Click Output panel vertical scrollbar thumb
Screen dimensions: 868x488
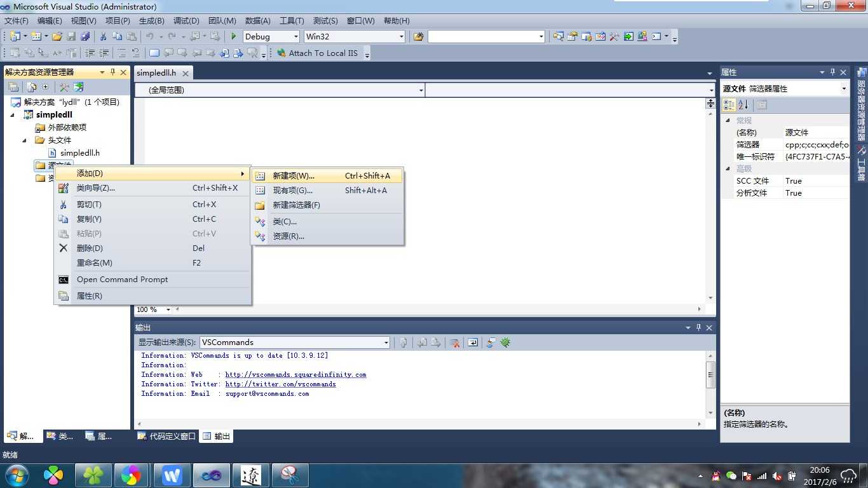[710, 375]
